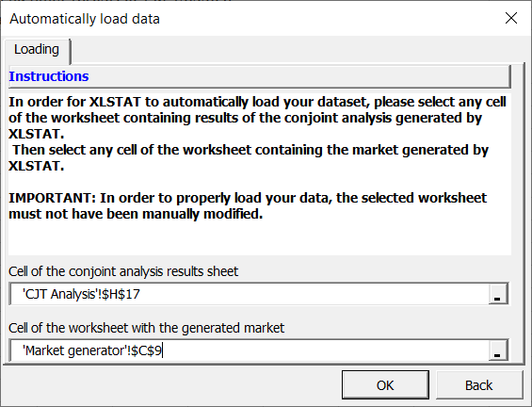Select the Instructions header bar
Screen dimensions: 532x407
[260, 76]
